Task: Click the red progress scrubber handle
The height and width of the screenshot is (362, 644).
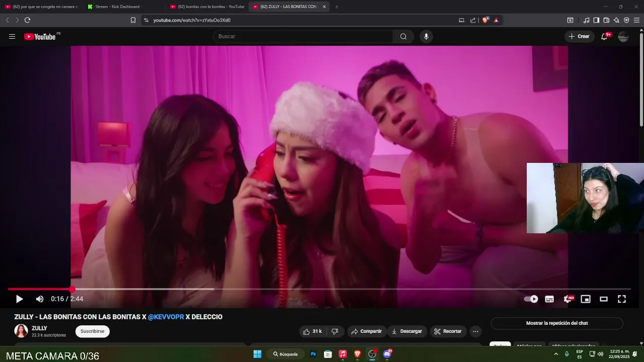Action: (72, 289)
